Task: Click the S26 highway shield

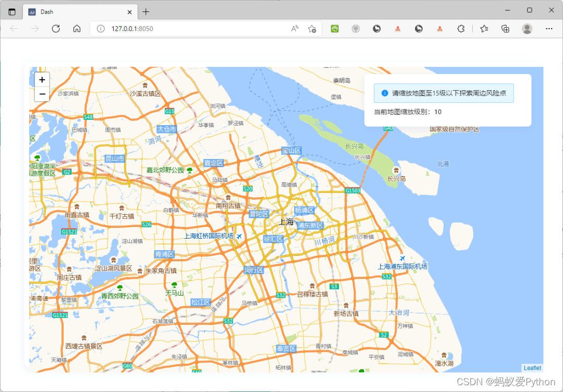Action: pyautogui.click(x=146, y=224)
